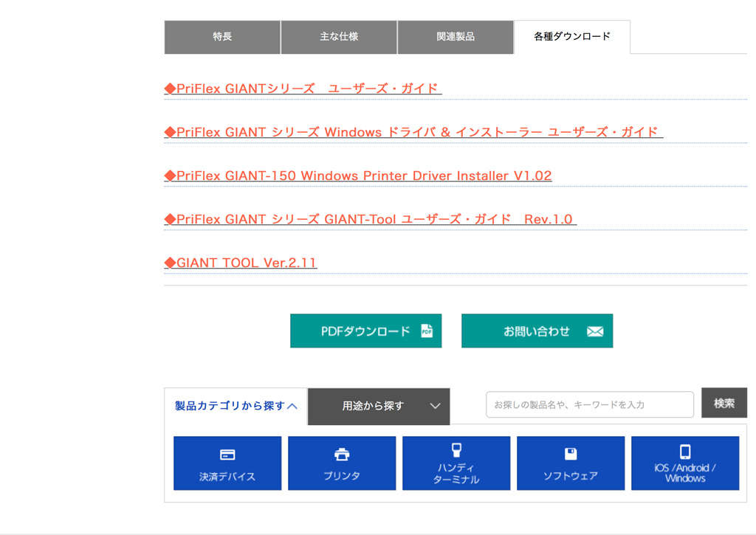Select the 関連製品 tab
The width and height of the screenshot is (756, 535).
coord(455,37)
